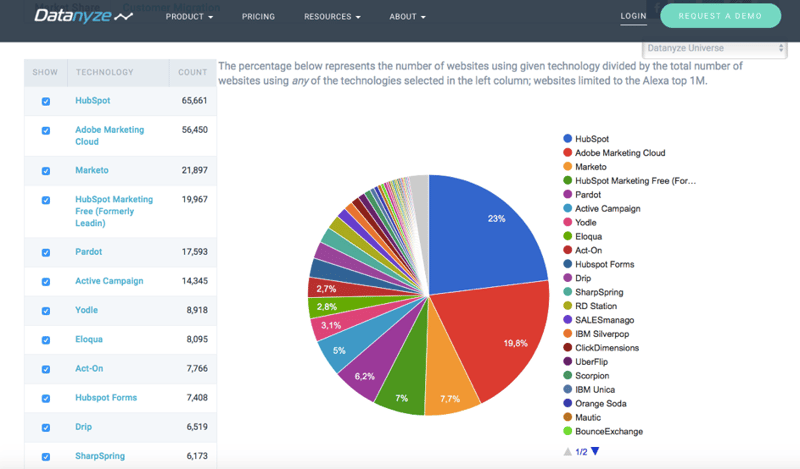
Task: Click ClickDimensions legend label
Action: click(607, 348)
